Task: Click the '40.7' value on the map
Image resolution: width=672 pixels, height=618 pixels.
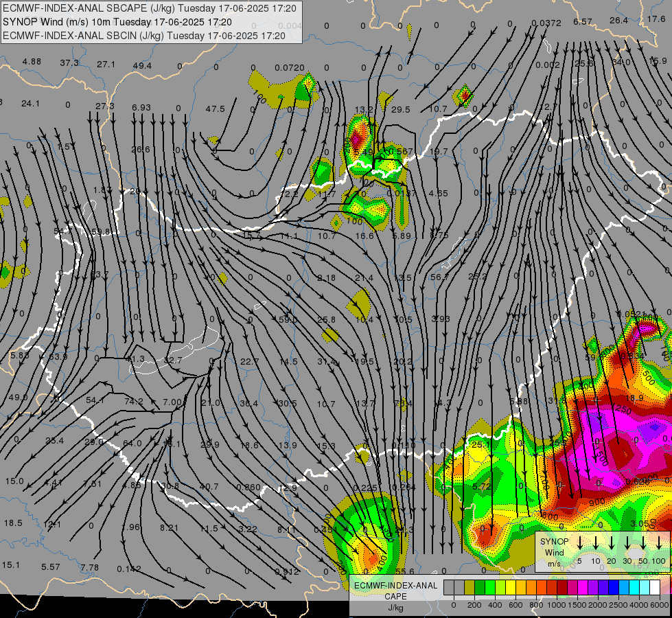Action: (x=209, y=487)
